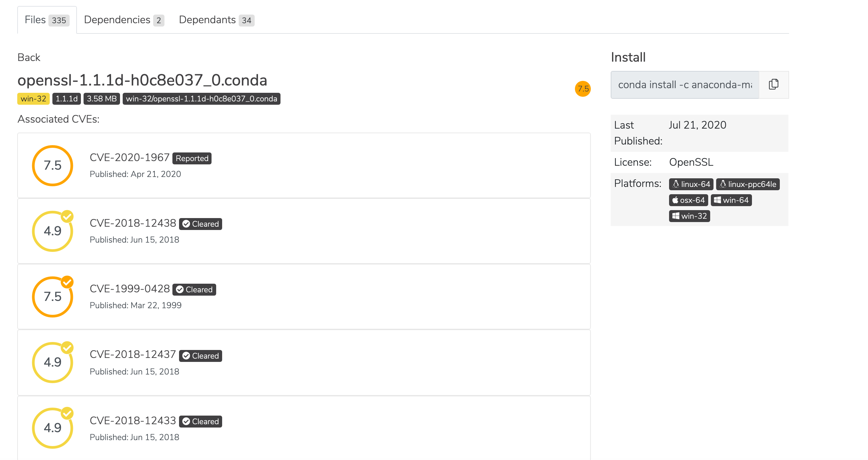Click the conda install command field
The image size is (868, 460).
(x=685, y=85)
